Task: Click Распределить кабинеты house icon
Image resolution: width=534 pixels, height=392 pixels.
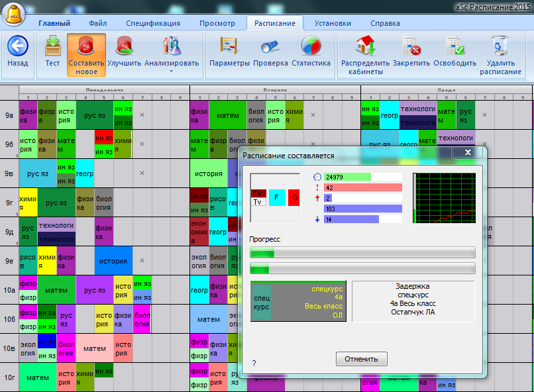Action: [x=365, y=46]
